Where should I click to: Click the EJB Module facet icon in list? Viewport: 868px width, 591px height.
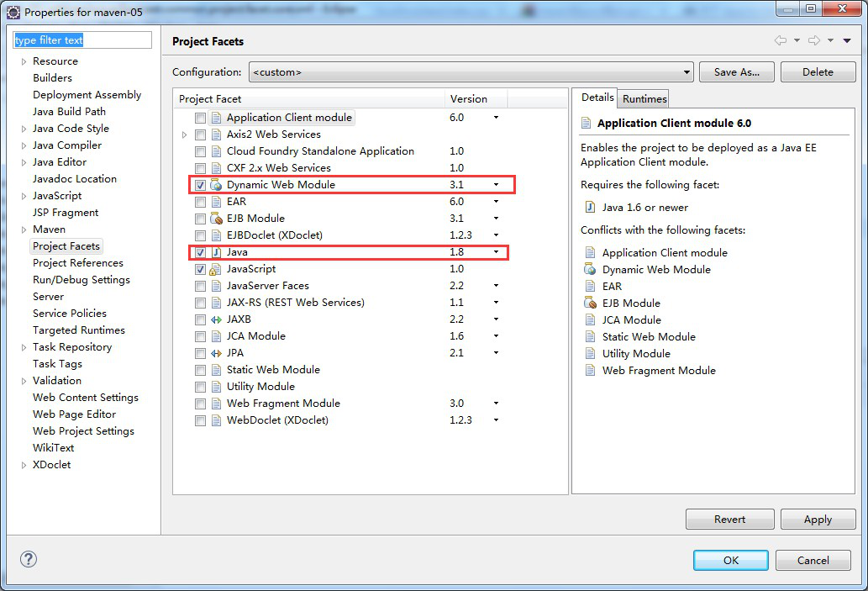pyautogui.click(x=217, y=219)
